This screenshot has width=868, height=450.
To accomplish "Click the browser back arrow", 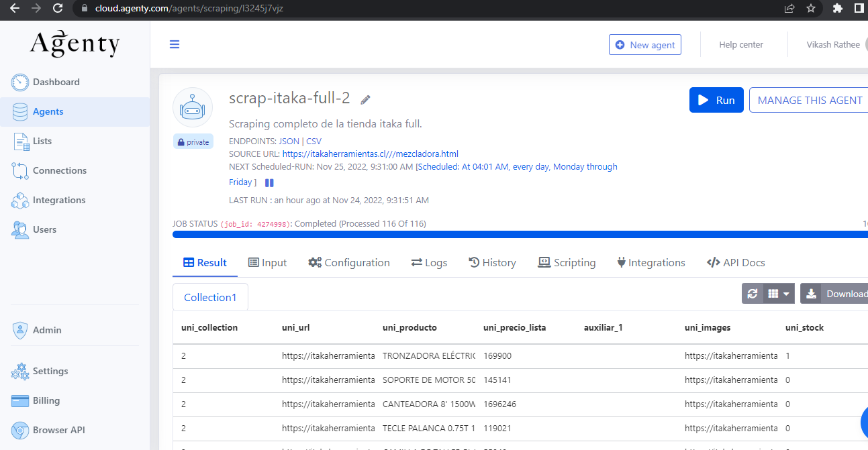I will tap(14, 9).
